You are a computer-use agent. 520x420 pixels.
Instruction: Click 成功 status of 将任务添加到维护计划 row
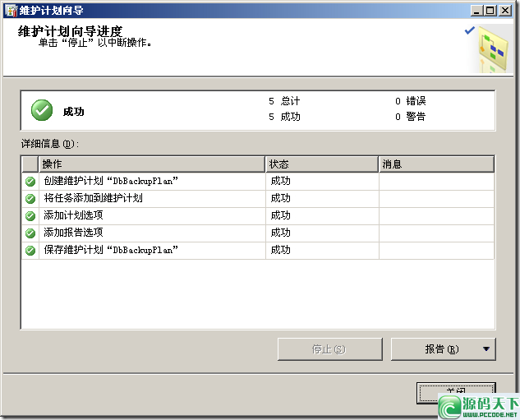(281, 198)
